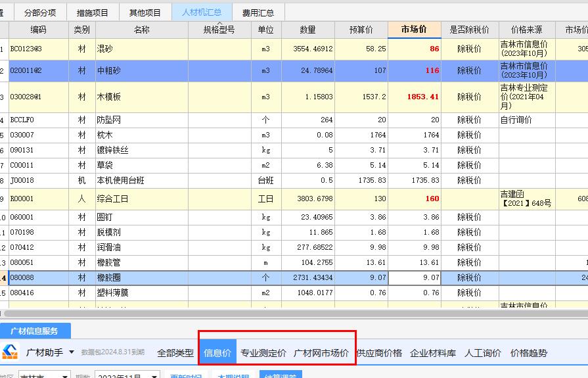Open the 供应商价格 tab
This screenshot has width=588, height=378.
pyautogui.click(x=379, y=353)
